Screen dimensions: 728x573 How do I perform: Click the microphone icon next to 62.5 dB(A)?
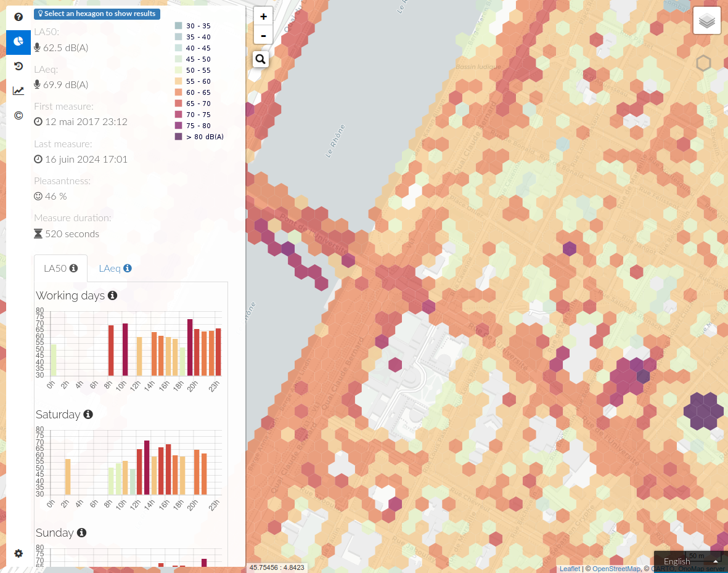[37, 47]
